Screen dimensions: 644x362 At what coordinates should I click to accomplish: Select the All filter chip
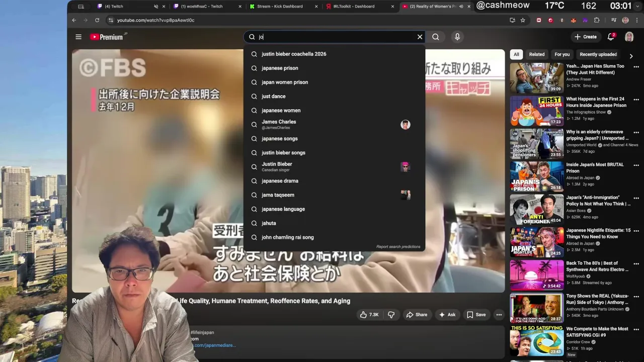coord(516,54)
